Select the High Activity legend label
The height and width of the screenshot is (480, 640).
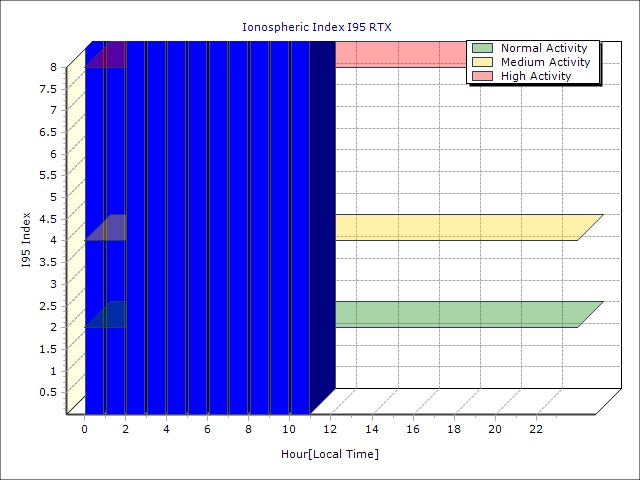tap(536, 76)
